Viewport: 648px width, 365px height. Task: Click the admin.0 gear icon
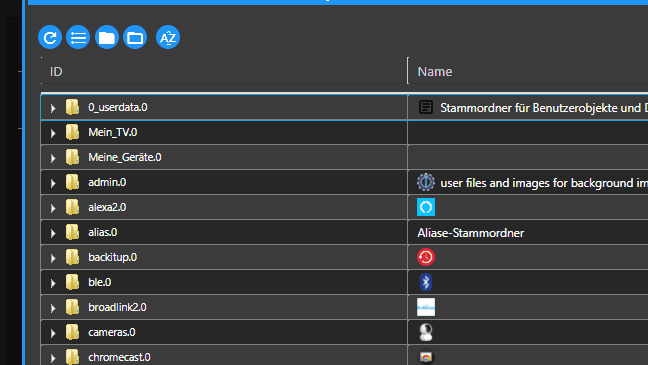coord(426,182)
